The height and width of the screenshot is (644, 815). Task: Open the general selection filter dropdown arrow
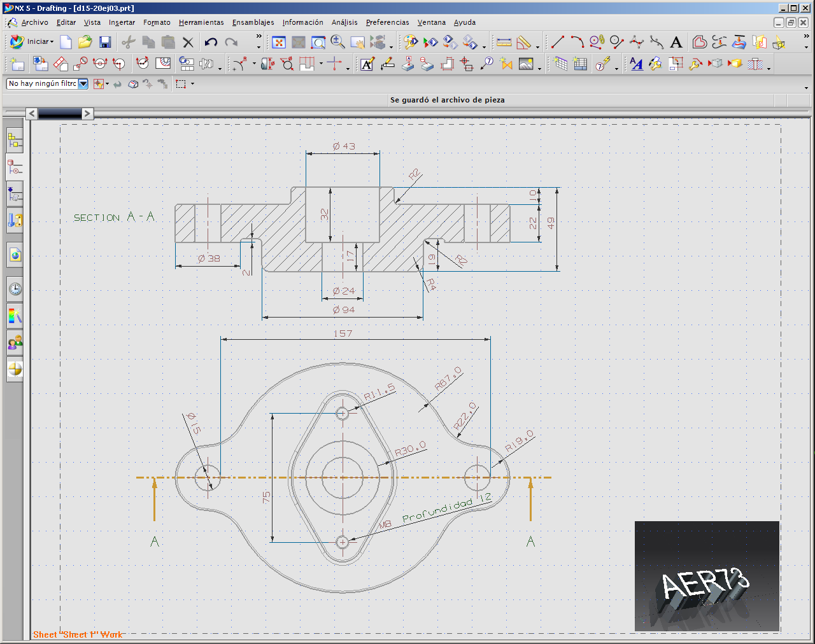click(108, 83)
